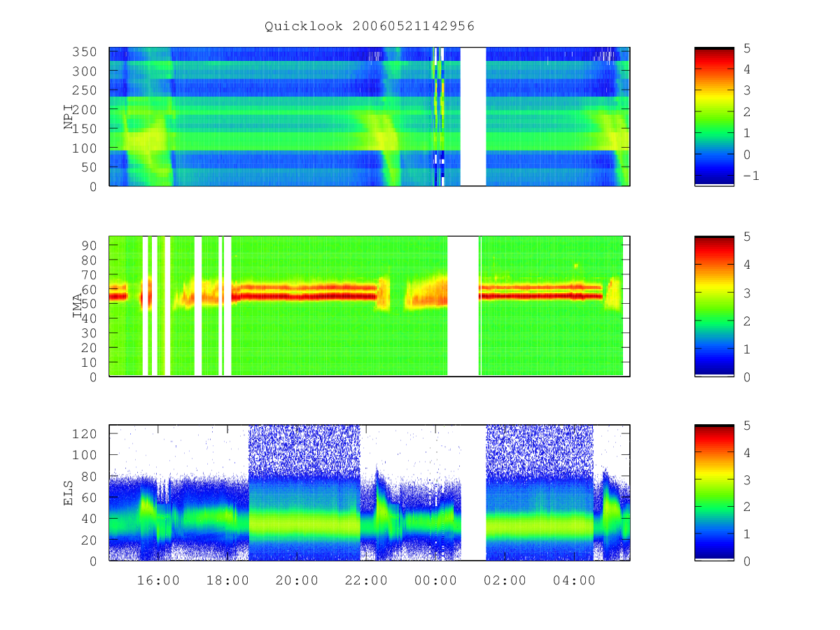The height and width of the screenshot is (630, 840).
Task: Select the NPI axis label
Action: point(69,117)
